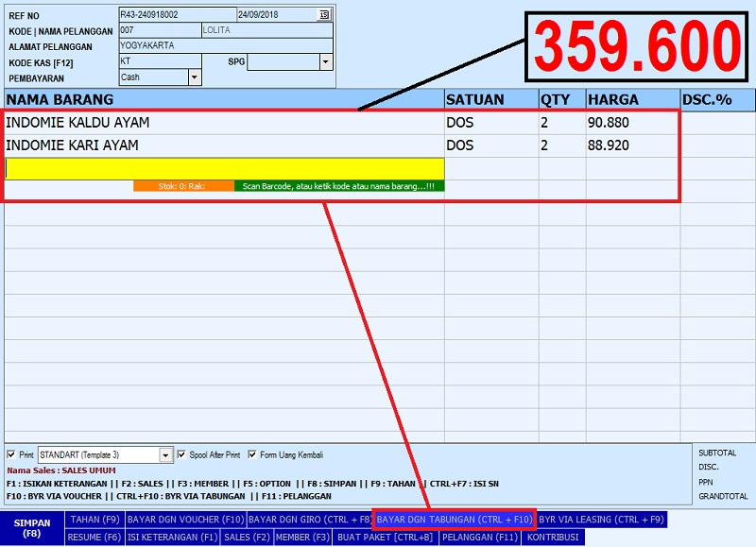Click the customer code field 007
The image size is (756, 547).
coord(160,30)
